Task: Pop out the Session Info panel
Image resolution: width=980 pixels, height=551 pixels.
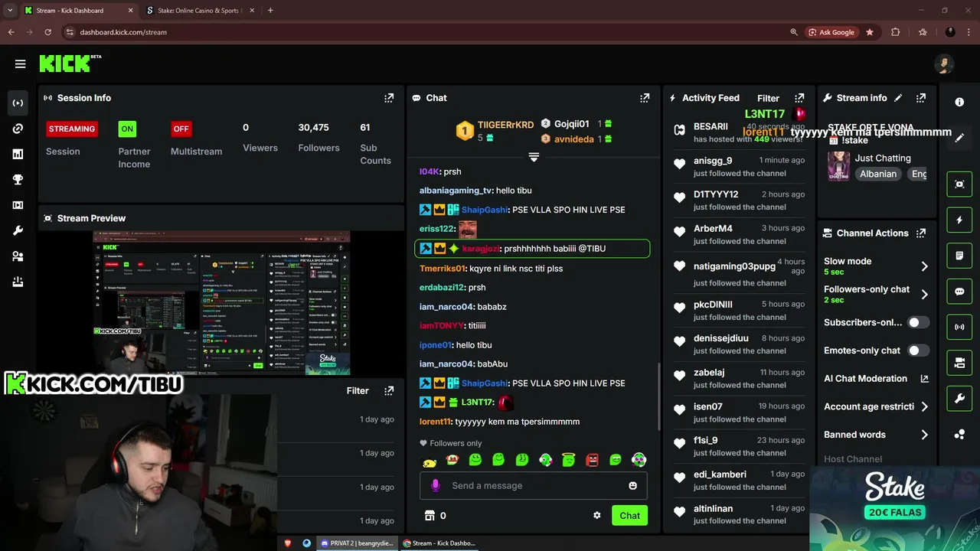Action: pos(389,98)
